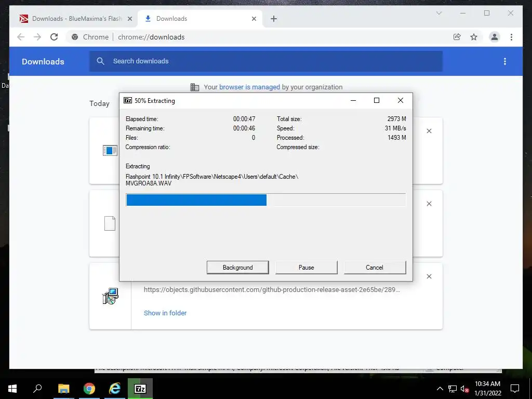Click Total size value 2973 M

[x=396, y=119]
